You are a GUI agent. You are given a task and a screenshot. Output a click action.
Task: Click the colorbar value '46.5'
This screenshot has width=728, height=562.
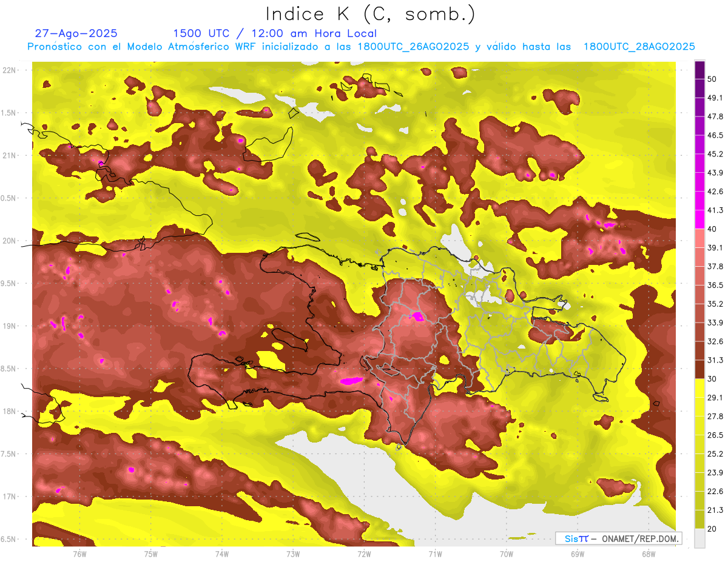pos(715,135)
